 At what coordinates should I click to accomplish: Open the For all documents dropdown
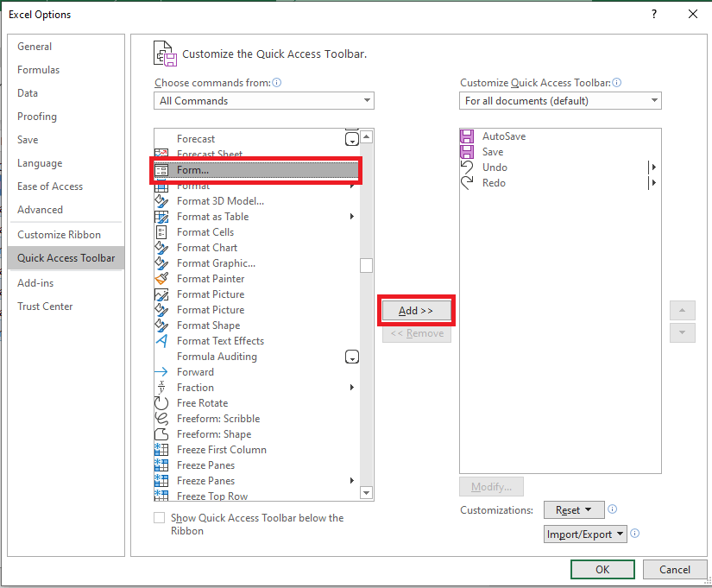pyautogui.click(x=560, y=100)
